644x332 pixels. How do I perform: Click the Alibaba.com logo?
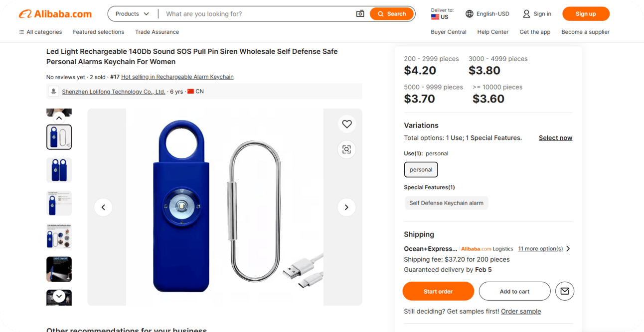click(x=55, y=14)
